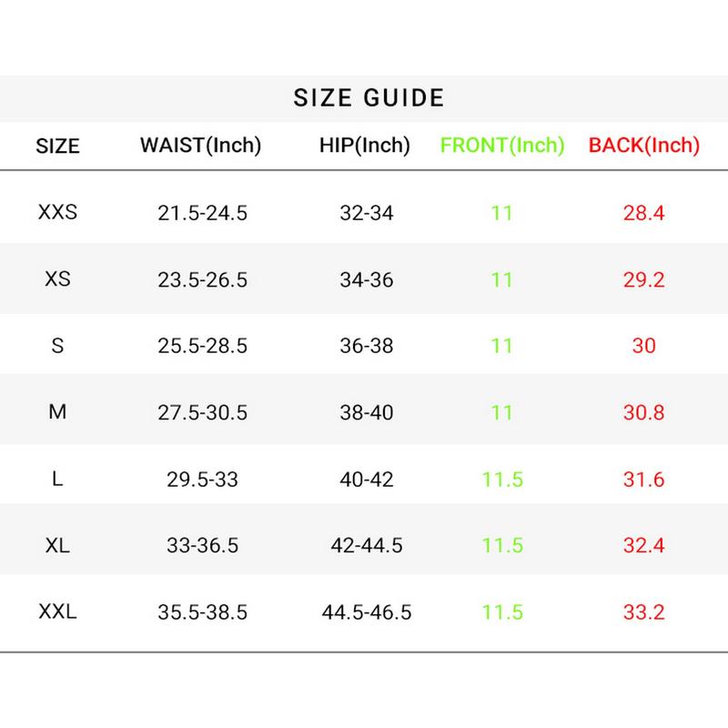Click the XS size label
This screenshot has width=728, height=728.
tap(57, 279)
